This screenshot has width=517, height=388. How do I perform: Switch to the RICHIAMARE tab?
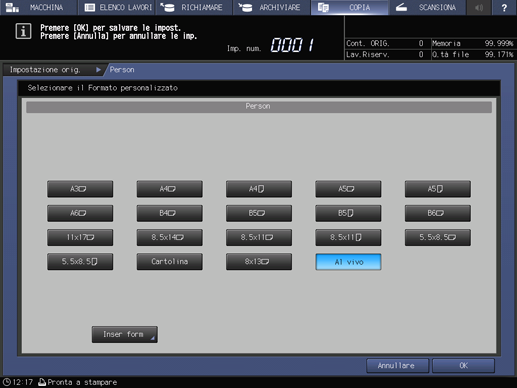click(x=194, y=7)
